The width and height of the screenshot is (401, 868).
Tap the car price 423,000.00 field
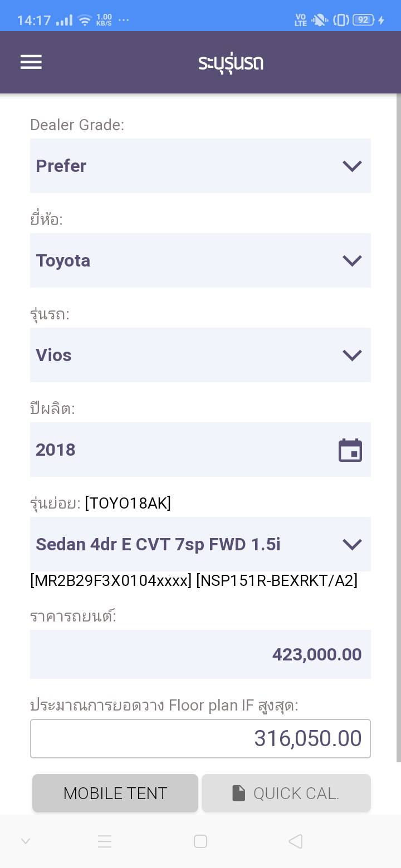point(200,654)
